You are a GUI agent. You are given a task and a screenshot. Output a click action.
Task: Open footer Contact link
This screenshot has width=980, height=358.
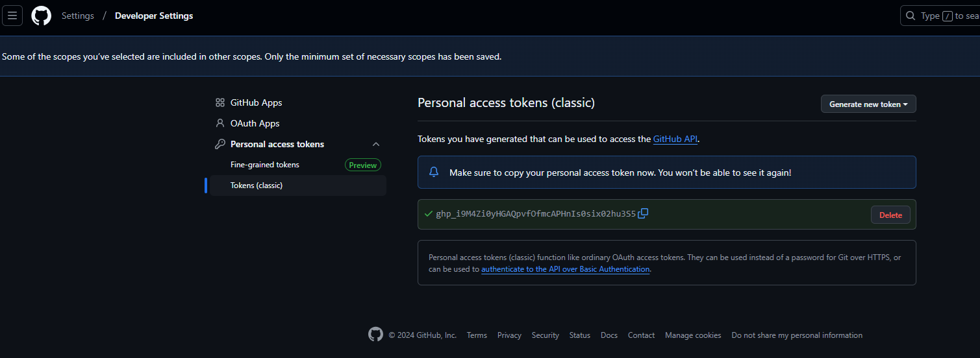click(641, 335)
